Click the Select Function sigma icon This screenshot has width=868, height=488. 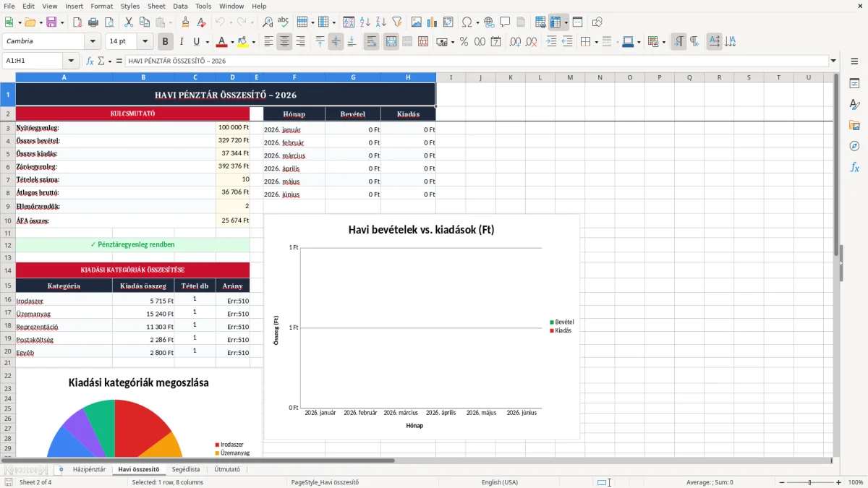101,61
